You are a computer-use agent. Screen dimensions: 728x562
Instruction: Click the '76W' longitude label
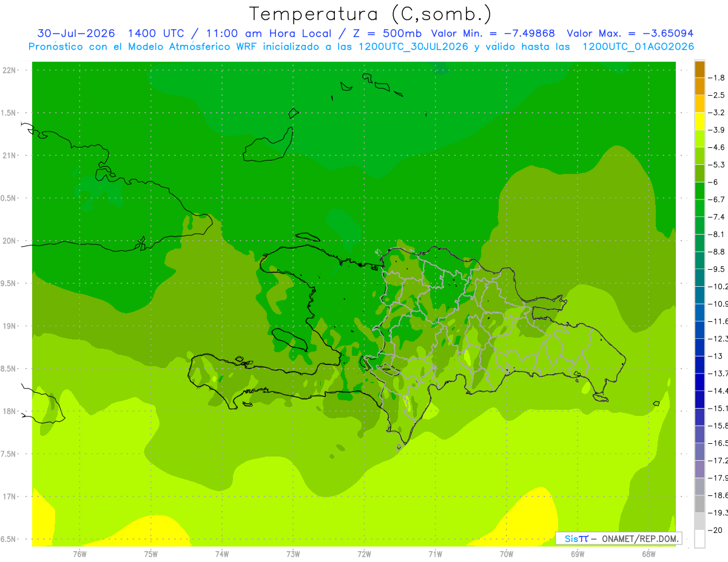pos(79,554)
